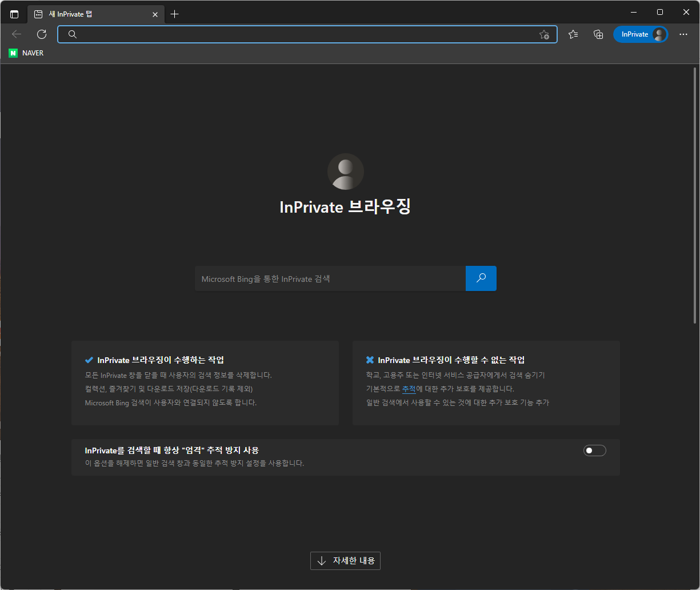Open the Collections icon
The image size is (700, 590).
point(598,34)
